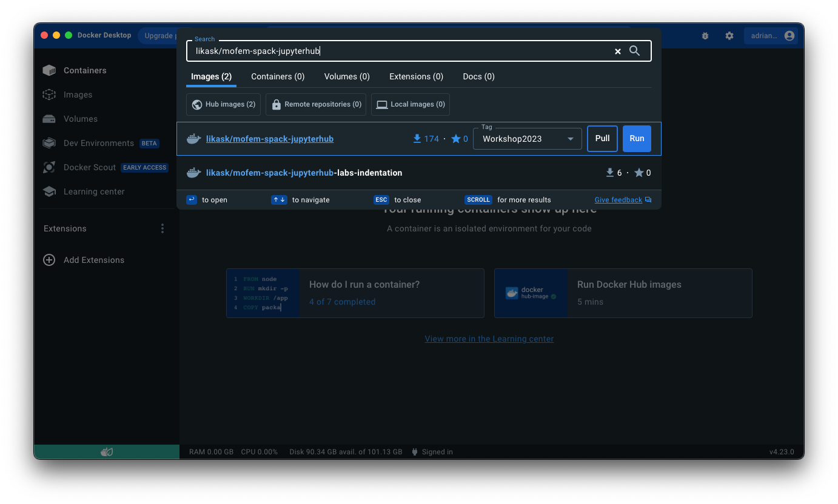
Task: Click the Learning center graduation cap icon
Action: 49,191
